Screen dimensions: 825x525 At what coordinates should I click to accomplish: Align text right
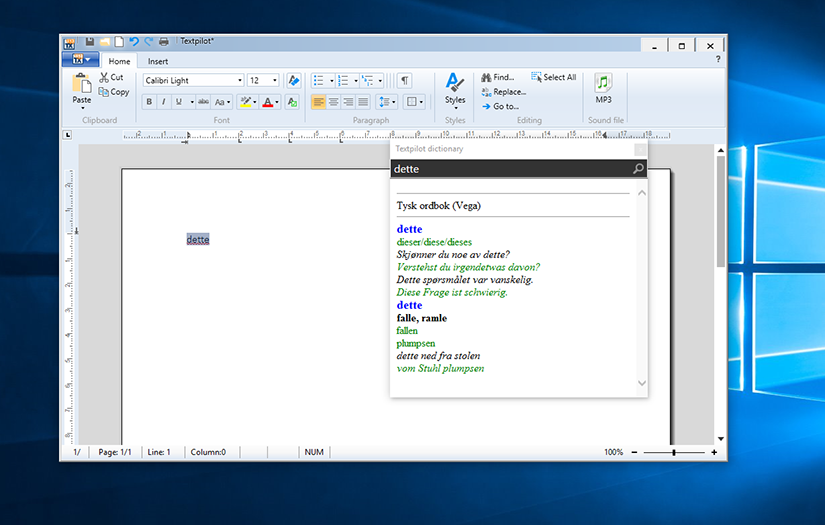point(348,102)
